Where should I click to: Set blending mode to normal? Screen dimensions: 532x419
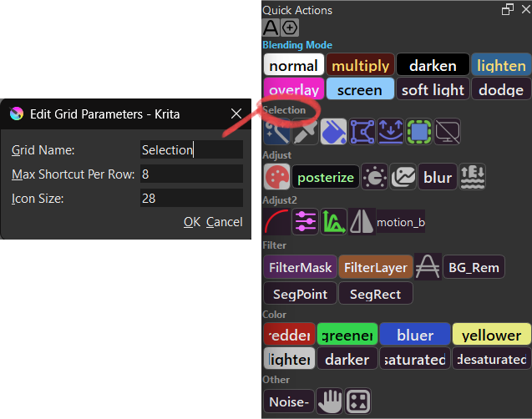coord(294,64)
